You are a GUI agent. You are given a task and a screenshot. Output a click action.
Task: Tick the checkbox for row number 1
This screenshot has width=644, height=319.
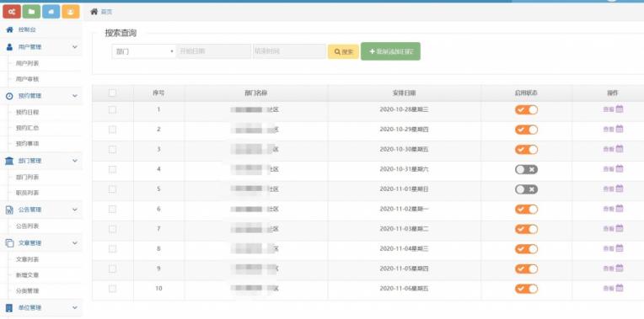click(x=112, y=110)
